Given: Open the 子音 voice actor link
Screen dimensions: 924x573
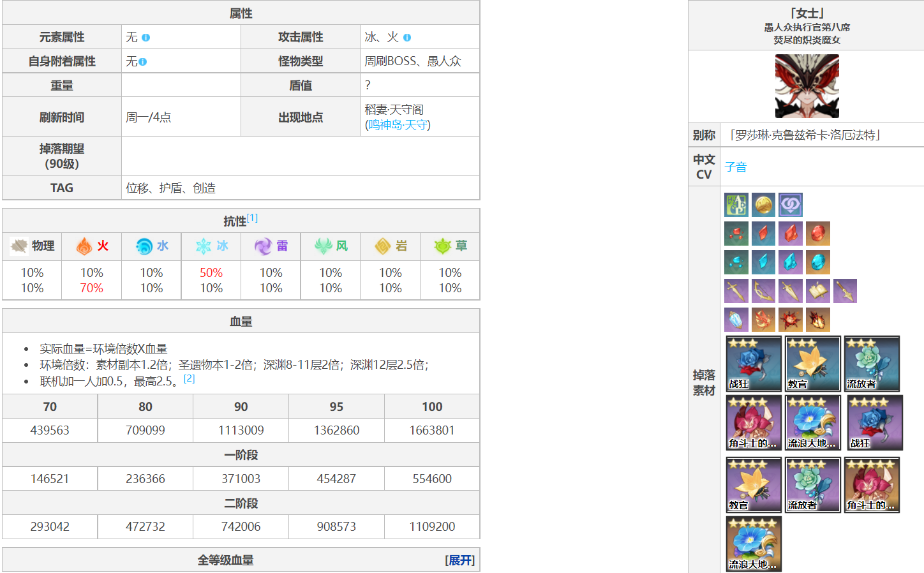Looking at the screenshot, I should tap(736, 167).
